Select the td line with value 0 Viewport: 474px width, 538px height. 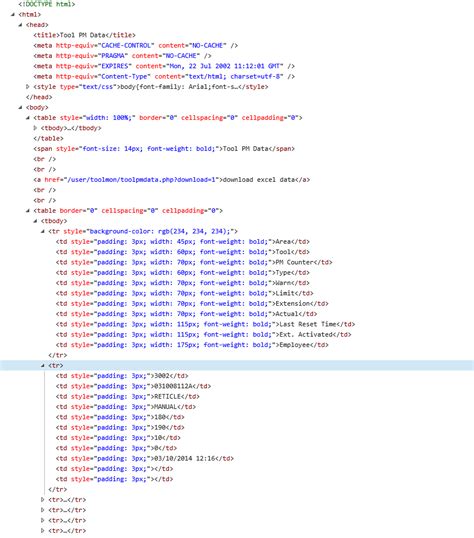[x=116, y=448]
